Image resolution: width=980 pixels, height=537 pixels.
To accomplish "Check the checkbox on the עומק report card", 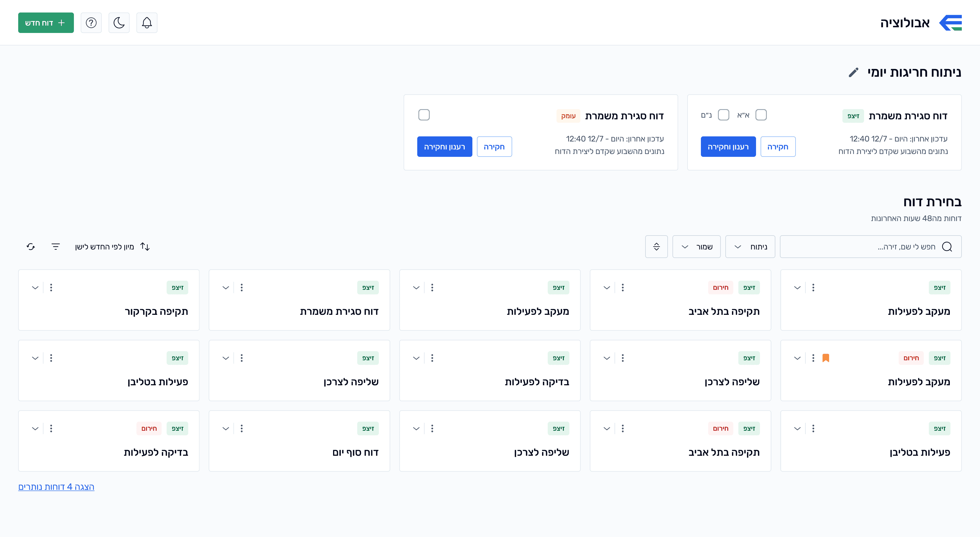I will 424,115.
